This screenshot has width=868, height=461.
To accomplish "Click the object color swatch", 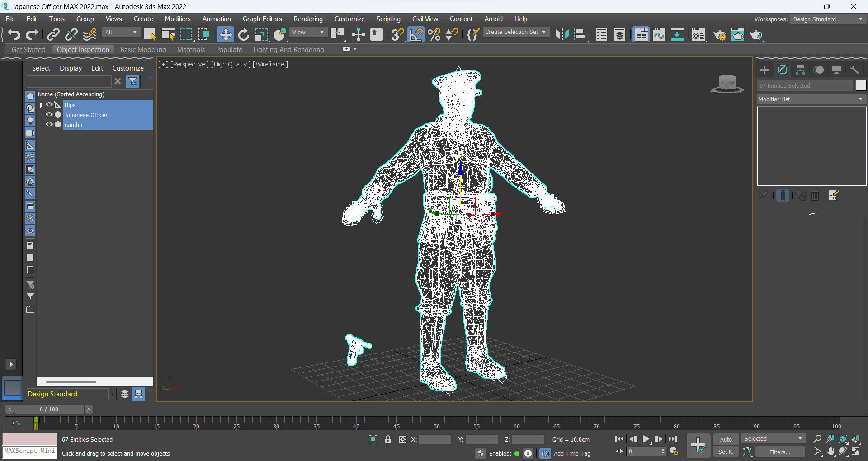I will click(861, 85).
